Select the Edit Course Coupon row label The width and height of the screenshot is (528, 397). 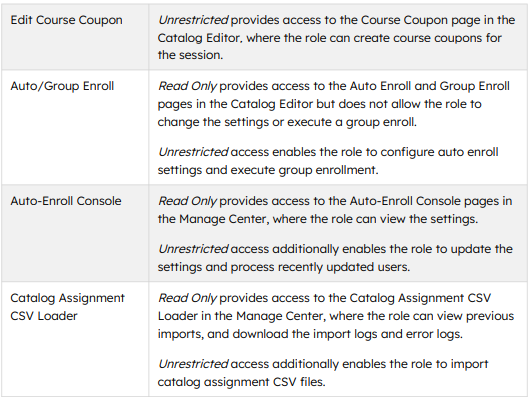[66, 20]
